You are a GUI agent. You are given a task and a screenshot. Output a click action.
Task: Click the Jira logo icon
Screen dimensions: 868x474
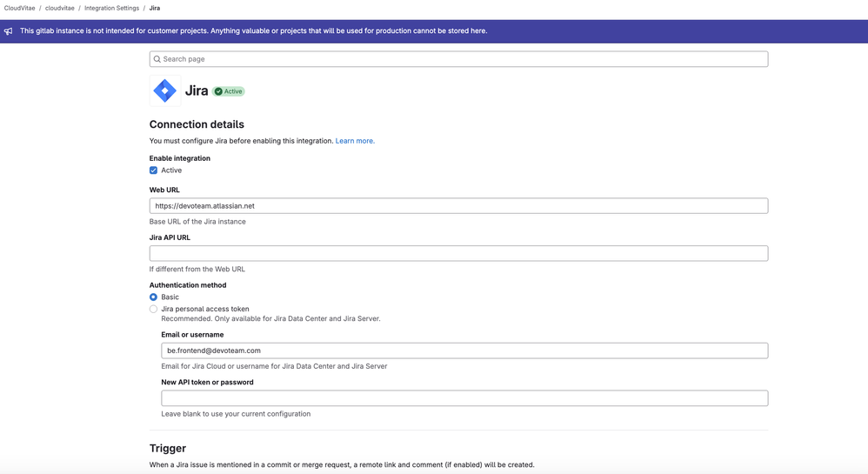(165, 90)
